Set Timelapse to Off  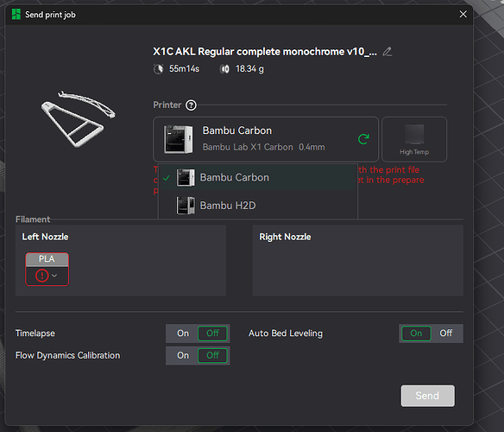point(212,334)
